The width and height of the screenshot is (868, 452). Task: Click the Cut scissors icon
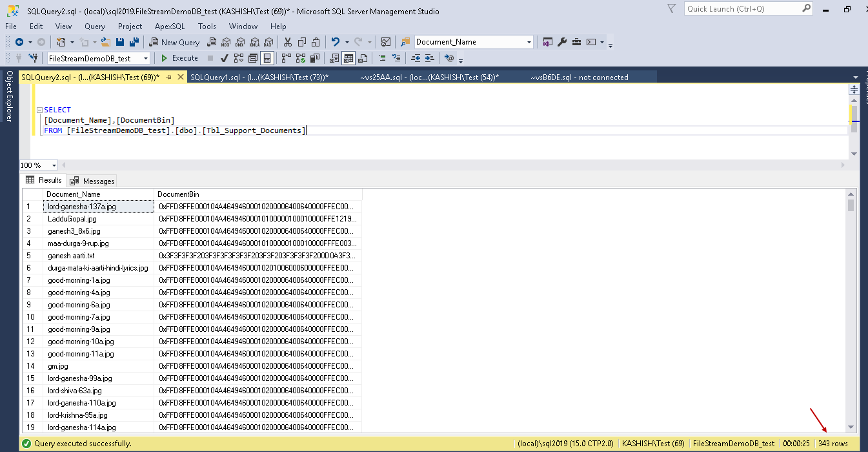click(x=287, y=42)
